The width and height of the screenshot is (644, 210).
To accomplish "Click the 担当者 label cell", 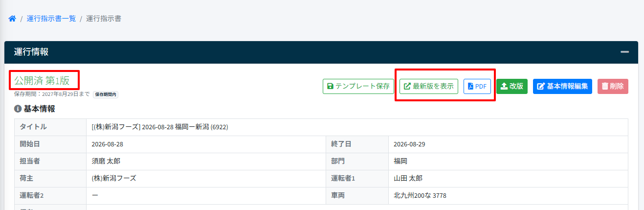I will (x=50, y=161).
